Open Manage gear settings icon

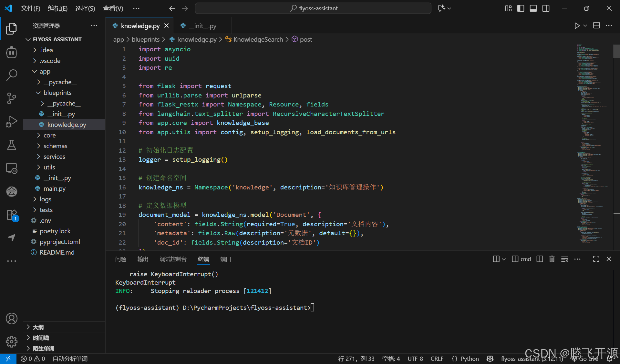tap(12, 341)
